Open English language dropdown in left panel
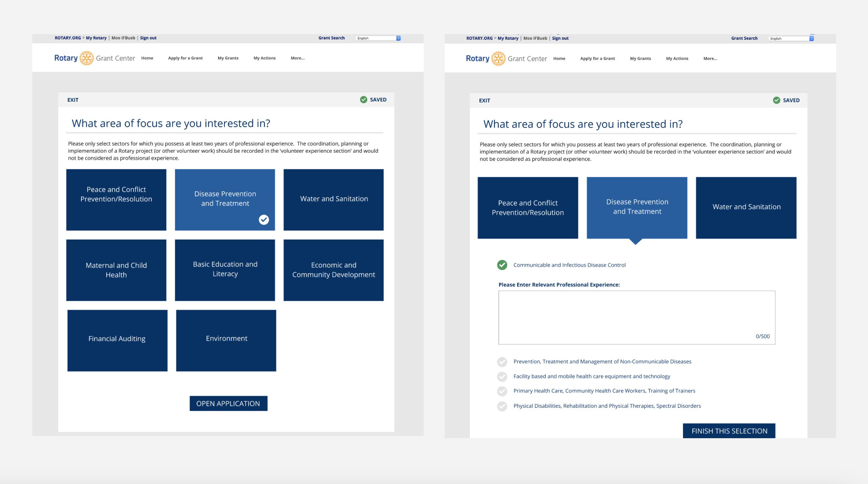 pyautogui.click(x=378, y=38)
